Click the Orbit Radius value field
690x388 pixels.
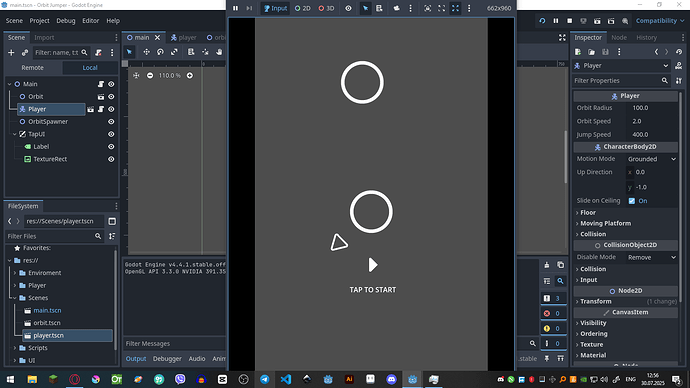[652, 108]
